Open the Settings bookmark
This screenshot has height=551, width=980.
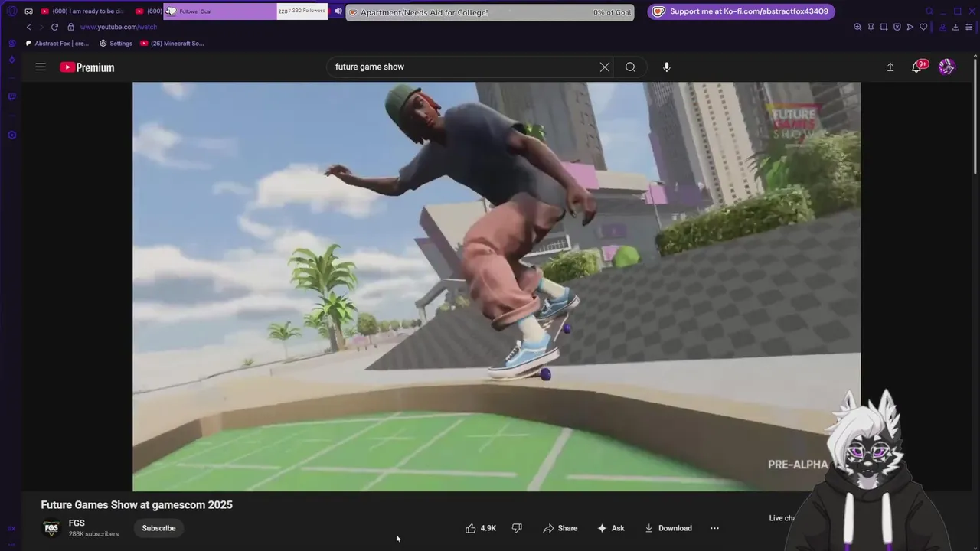point(116,44)
